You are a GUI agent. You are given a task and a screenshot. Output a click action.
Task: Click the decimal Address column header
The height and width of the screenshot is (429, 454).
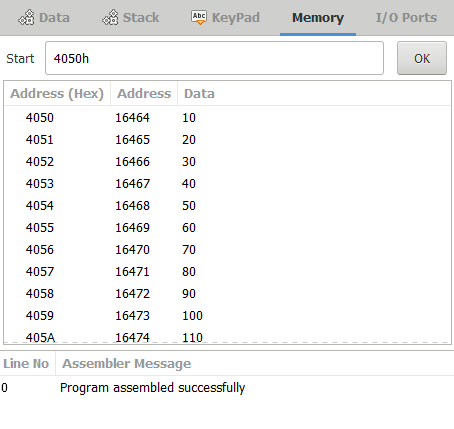144,94
